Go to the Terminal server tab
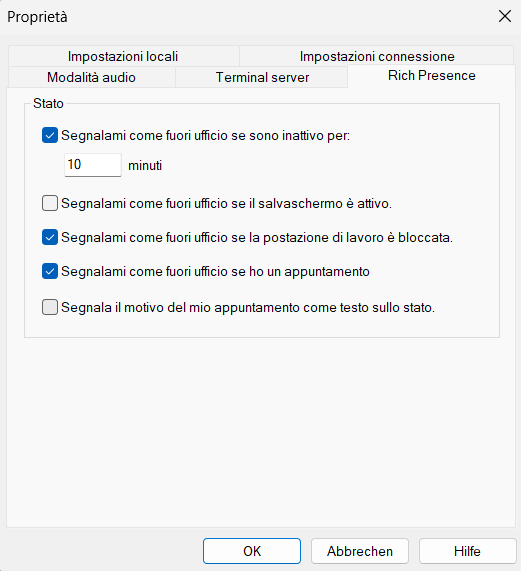The height and width of the screenshot is (571, 521). [x=262, y=77]
